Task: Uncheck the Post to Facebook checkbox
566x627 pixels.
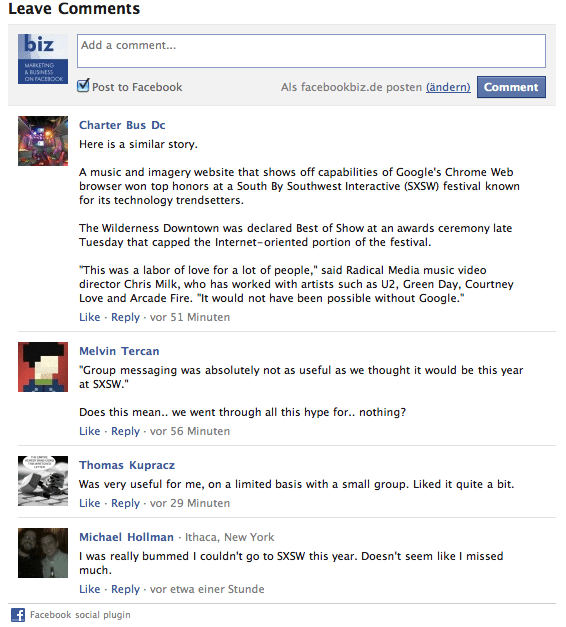Action: [x=83, y=86]
